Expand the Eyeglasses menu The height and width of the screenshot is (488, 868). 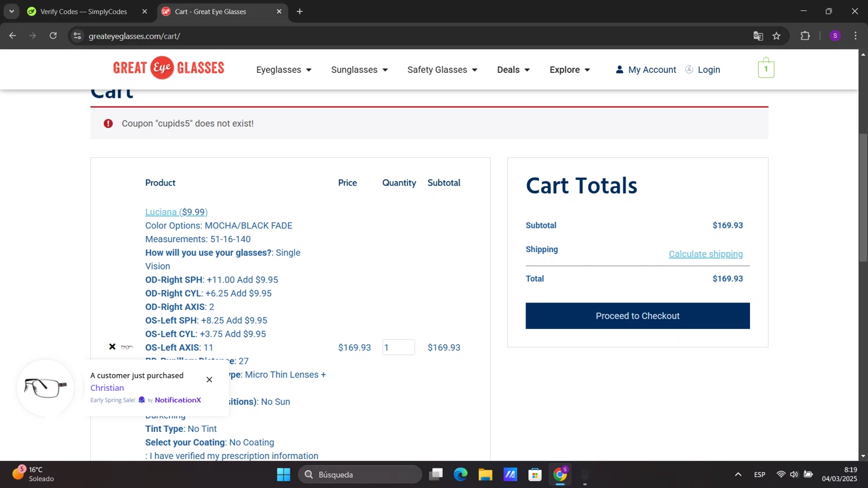pos(284,70)
